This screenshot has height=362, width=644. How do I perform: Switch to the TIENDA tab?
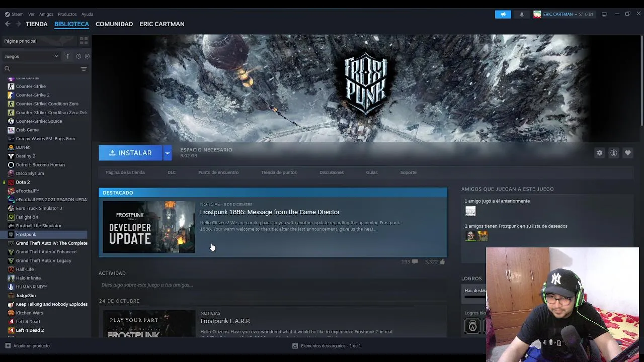pos(37,24)
